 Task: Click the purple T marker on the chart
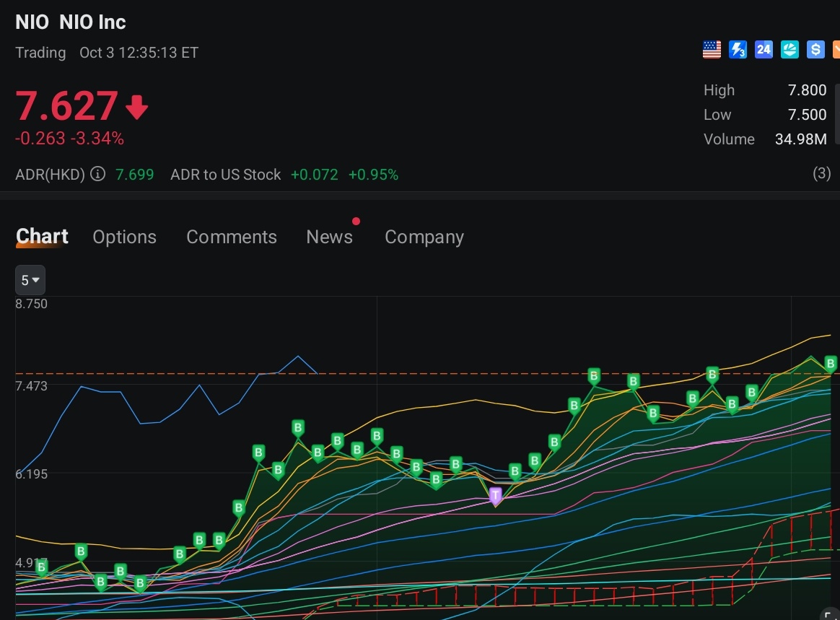tap(496, 496)
